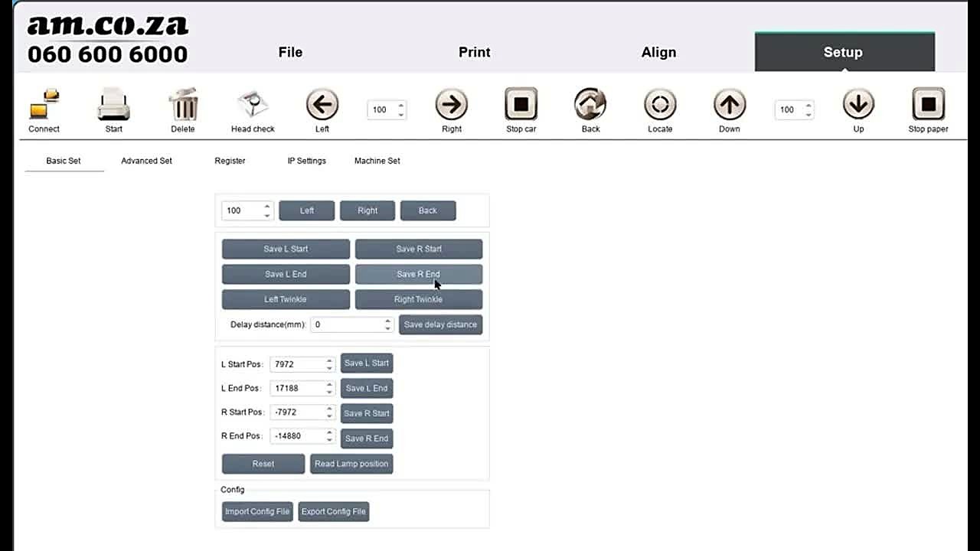980x551 pixels.
Task: Open the Register sub-tab
Action: [x=230, y=161]
